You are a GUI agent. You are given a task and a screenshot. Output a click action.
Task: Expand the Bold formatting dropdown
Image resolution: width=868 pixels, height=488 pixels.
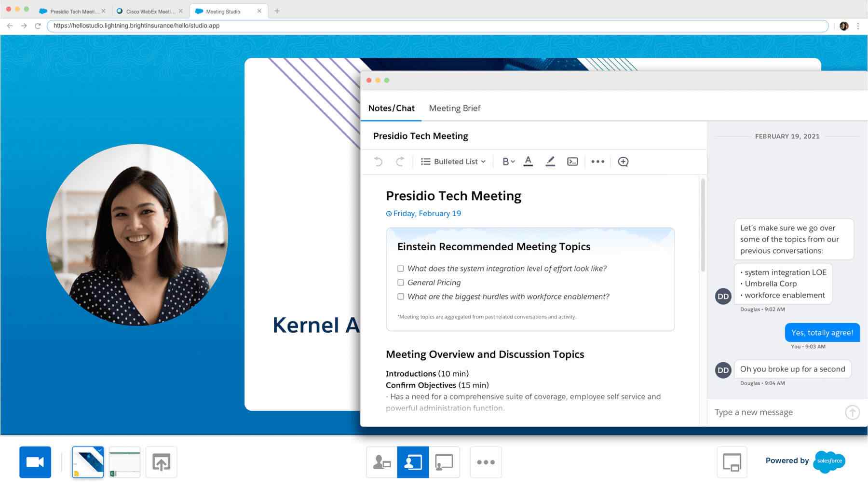pos(509,162)
